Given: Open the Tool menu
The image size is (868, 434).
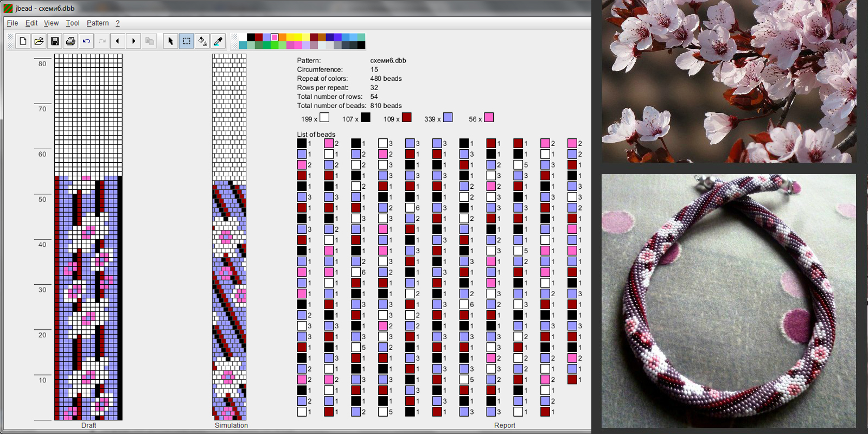Looking at the screenshot, I should (73, 23).
